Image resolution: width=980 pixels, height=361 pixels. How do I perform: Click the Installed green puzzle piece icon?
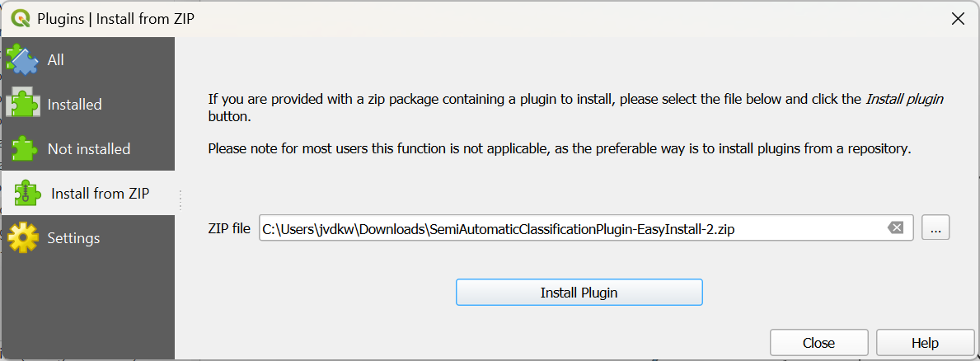point(22,104)
